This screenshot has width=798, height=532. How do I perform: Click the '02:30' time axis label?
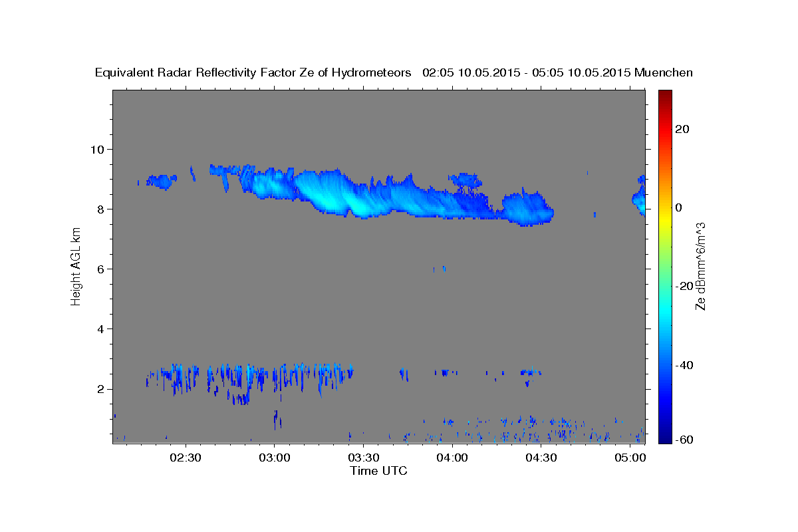pyautogui.click(x=185, y=458)
